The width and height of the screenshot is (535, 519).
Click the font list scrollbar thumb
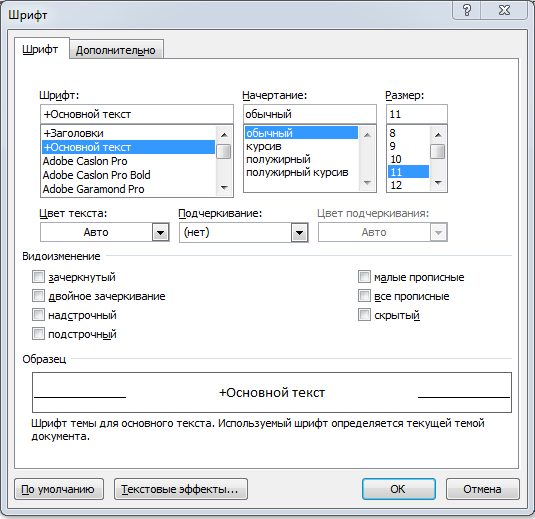point(224,152)
